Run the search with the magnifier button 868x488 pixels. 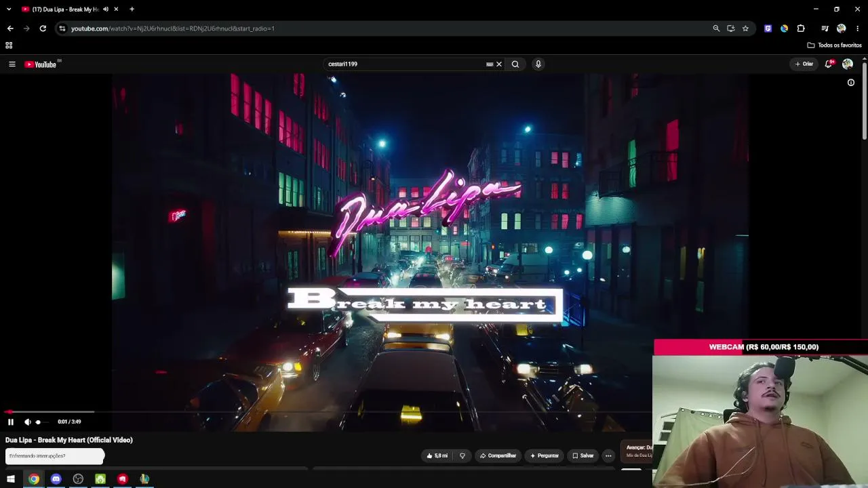click(515, 64)
